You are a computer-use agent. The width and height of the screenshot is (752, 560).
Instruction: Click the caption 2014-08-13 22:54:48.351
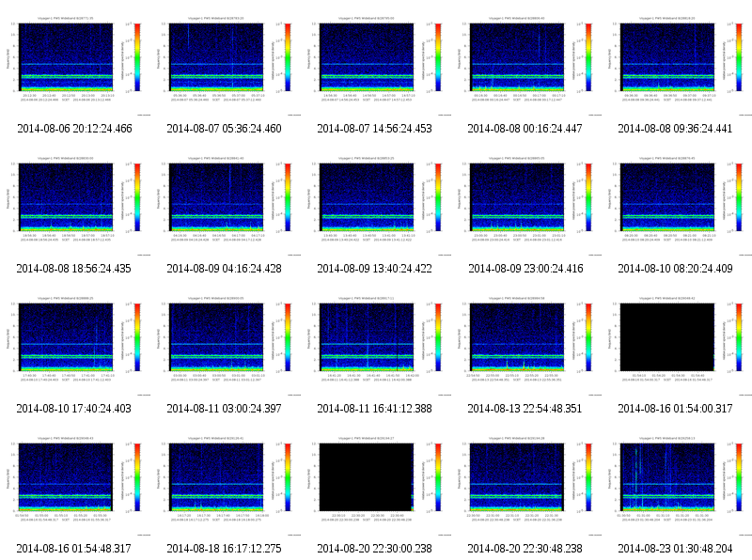pyautogui.click(x=525, y=409)
